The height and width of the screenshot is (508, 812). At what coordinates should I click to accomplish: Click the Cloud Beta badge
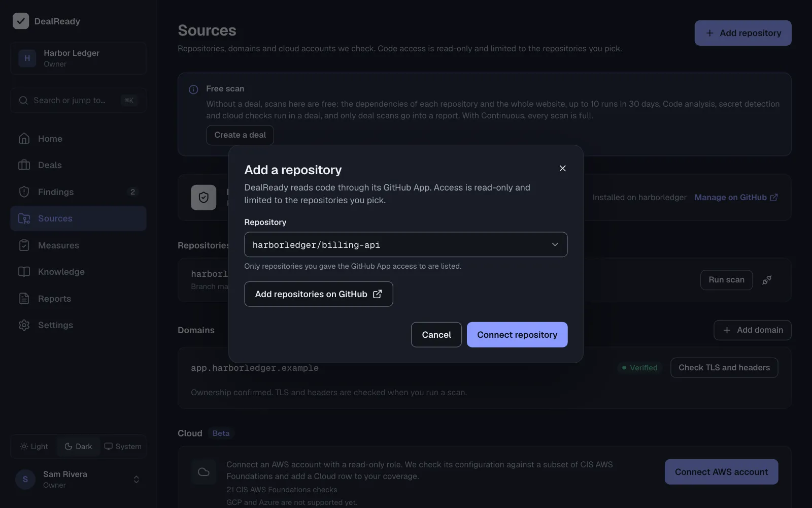click(221, 433)
